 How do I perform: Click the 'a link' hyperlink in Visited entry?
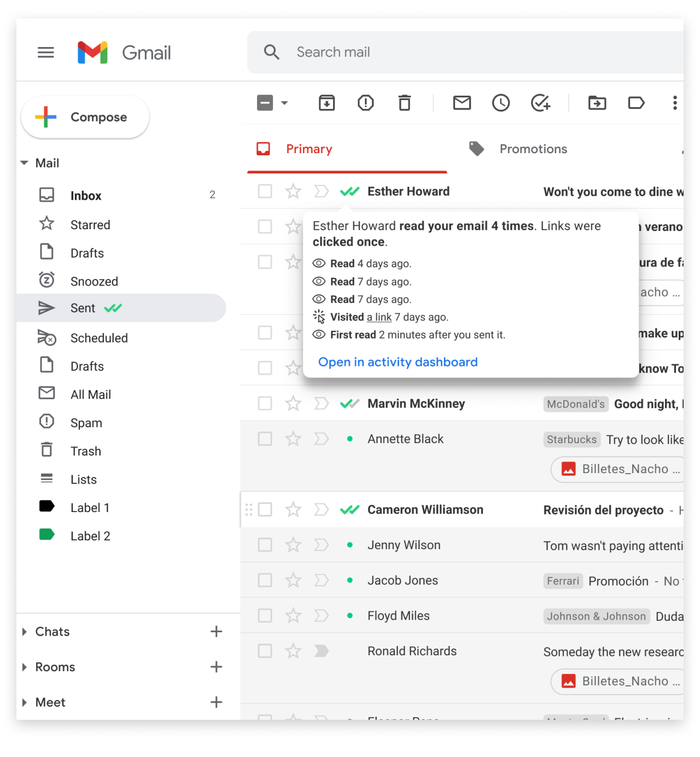[x=379, y=317]
